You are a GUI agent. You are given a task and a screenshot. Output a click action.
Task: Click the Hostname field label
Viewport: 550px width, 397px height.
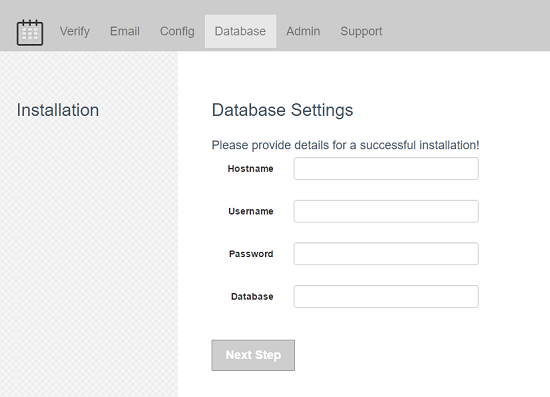(x=250, y=169)
